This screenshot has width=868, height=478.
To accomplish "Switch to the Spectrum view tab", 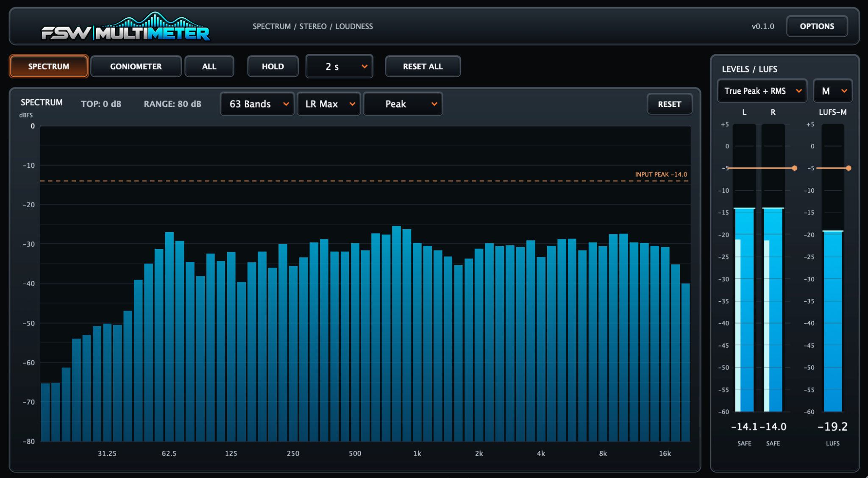I will 49,67.
